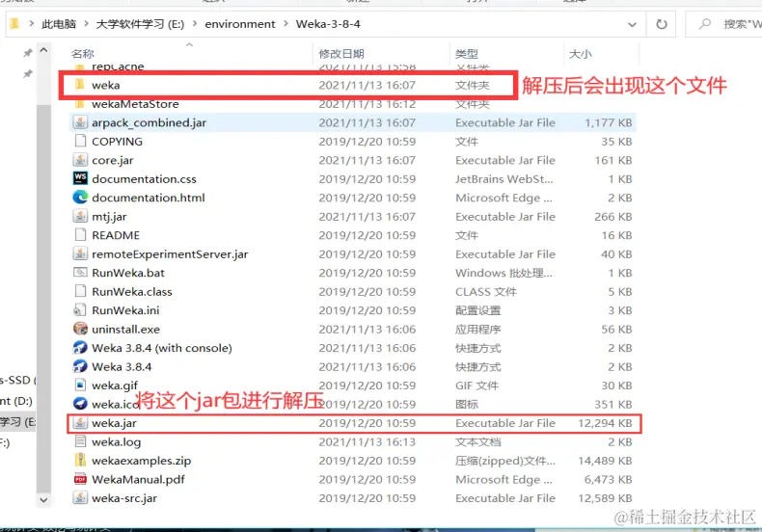
Task: Select the file name WekaManual.pdf
Action: tap(139, 479)
